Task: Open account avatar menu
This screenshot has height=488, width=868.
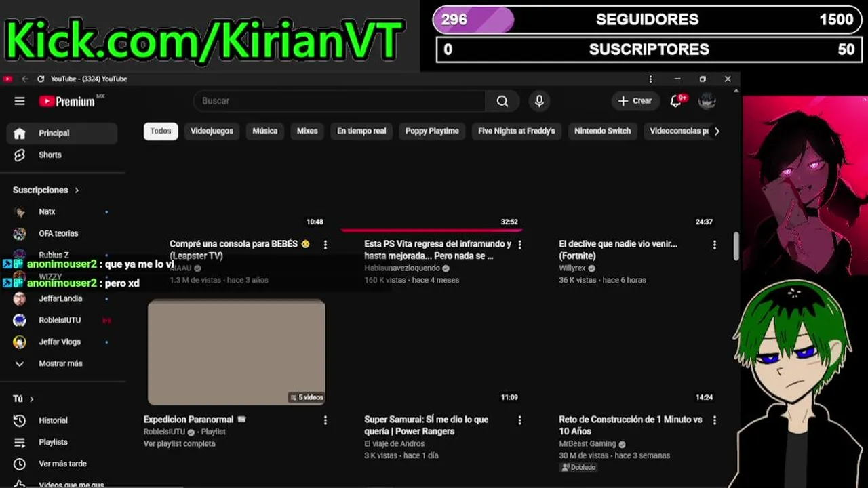Action: pyautogui.click(x=707, y=101)
